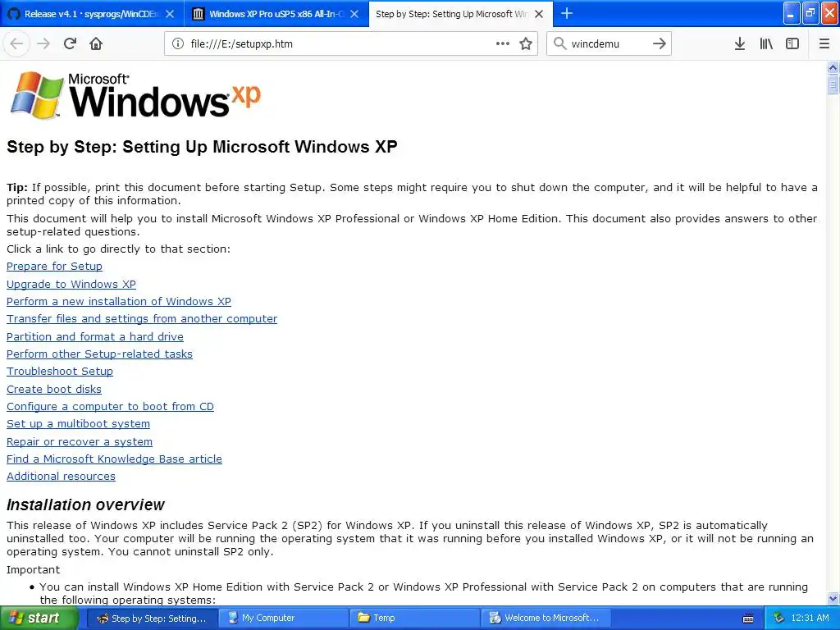Image resolution: width=840 pixels, height=630 pixels.
Task: Open the Windows Start menu
Action: click(39, 618)
